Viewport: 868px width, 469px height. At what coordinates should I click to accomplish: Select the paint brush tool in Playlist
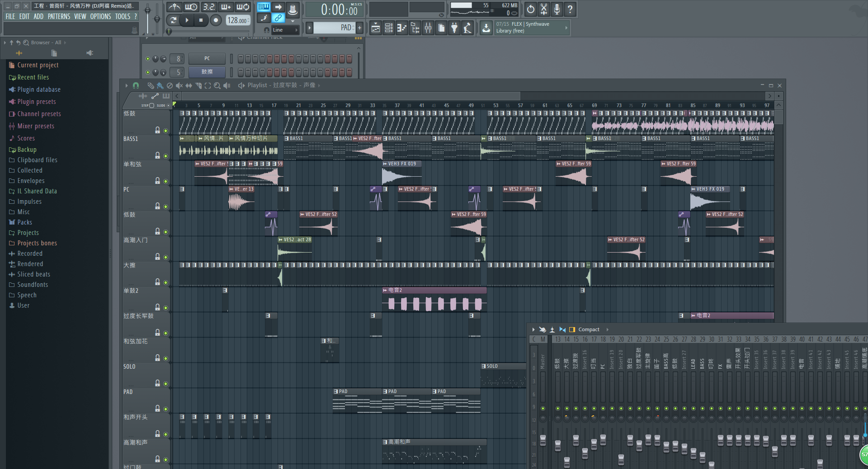tap(160, 85)
